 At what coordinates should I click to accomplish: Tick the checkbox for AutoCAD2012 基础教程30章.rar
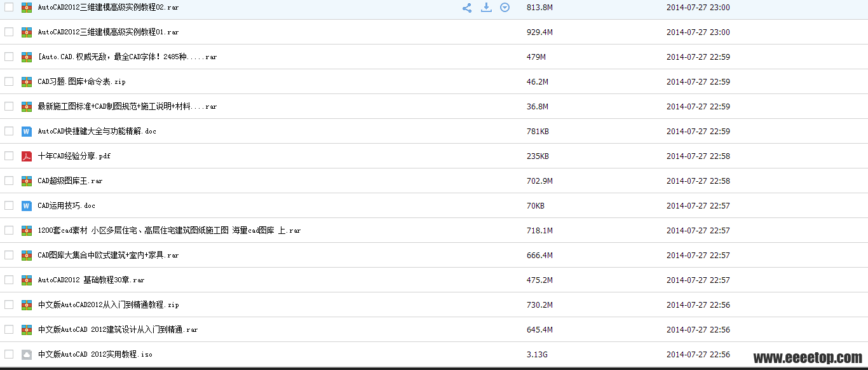[x=9, y=280]
